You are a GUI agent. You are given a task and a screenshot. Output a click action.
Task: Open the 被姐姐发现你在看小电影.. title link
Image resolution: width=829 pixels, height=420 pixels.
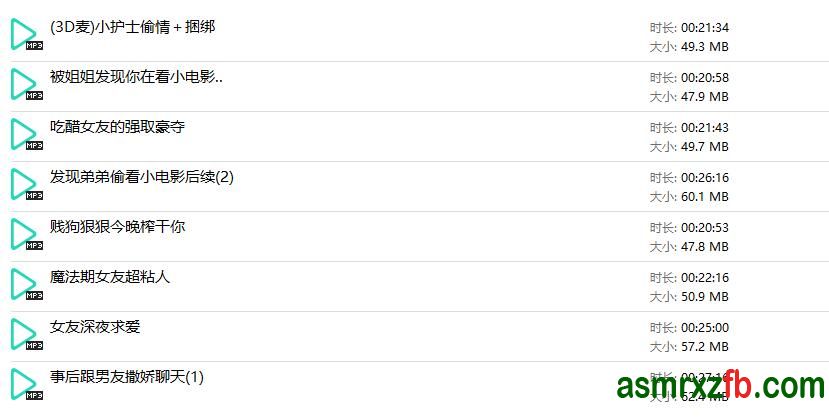[136, 77]
